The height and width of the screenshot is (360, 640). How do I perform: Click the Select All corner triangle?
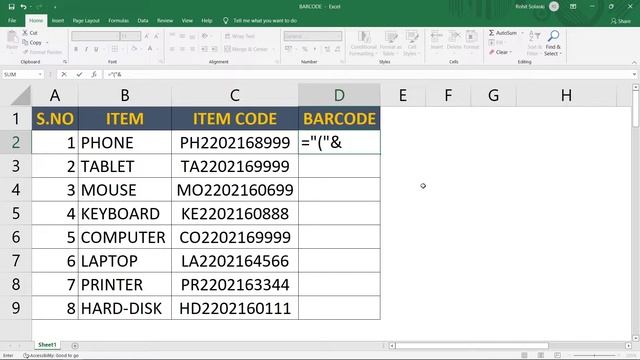tap(21, 96)
